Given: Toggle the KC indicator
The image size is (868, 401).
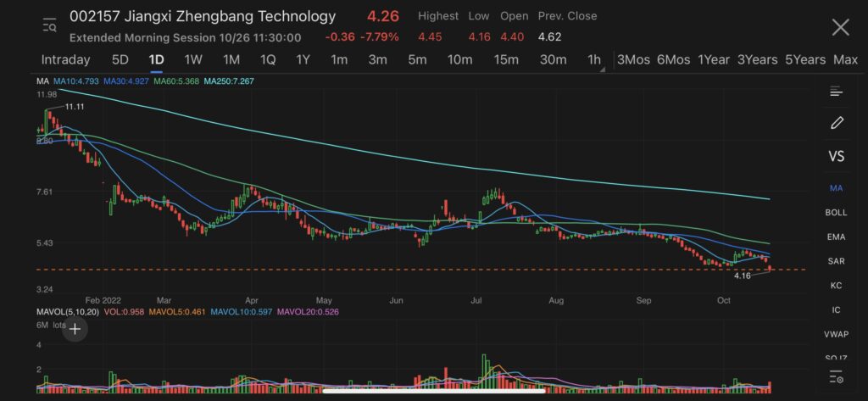Looking at the screenshot, I should [x=836, y=286].
